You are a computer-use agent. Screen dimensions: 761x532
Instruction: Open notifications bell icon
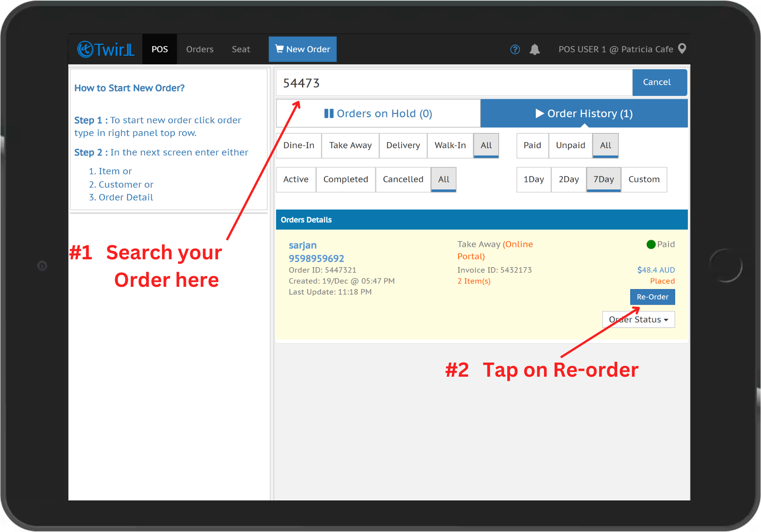(535, 49)
